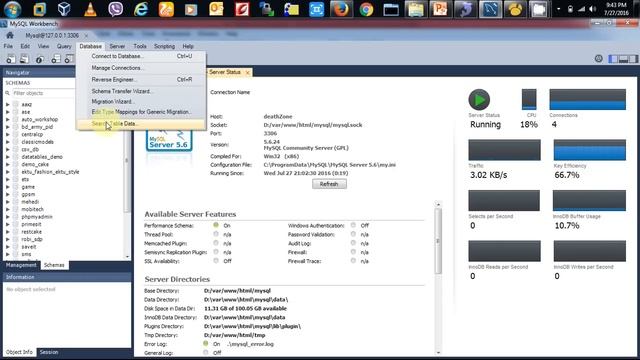Launch Schema Transfer Wizard menu entry
Screen dimensions: 640x360
click(x=141, y=91)
